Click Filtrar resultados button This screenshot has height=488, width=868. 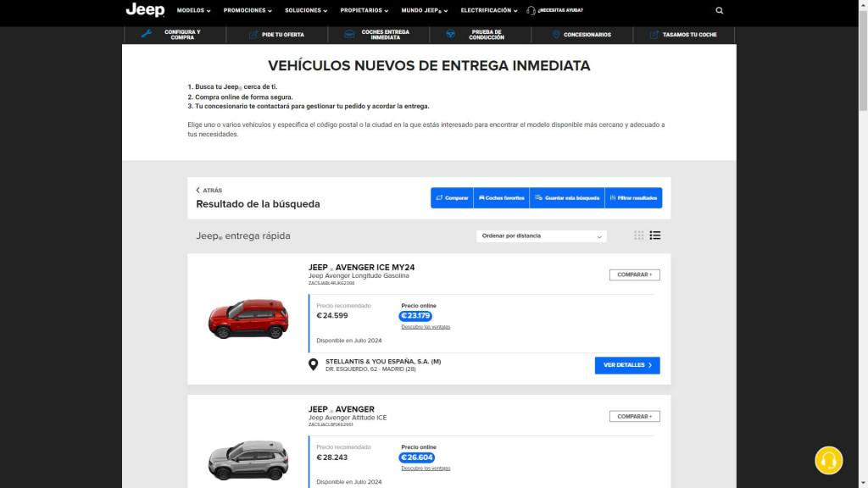(x=633, y=198)
